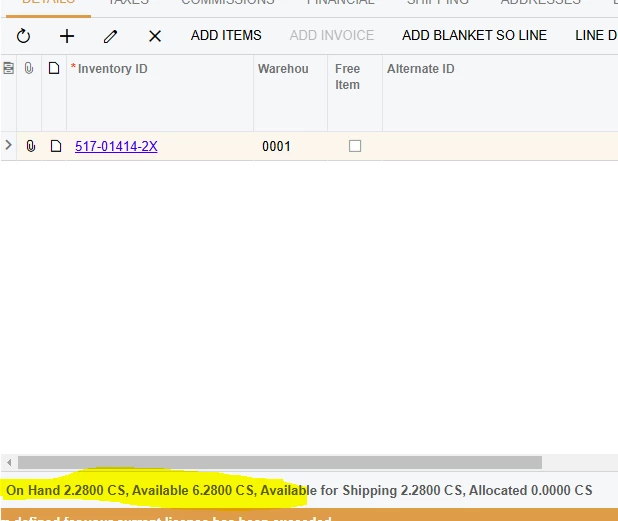Delete row with the X icon
618x521 pixels.
[x=155, y=36]
